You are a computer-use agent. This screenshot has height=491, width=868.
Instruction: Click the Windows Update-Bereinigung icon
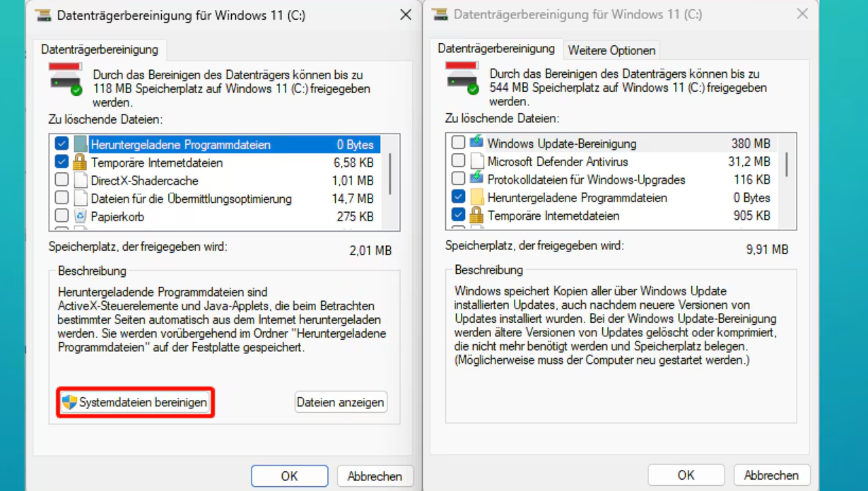(476, 143)
